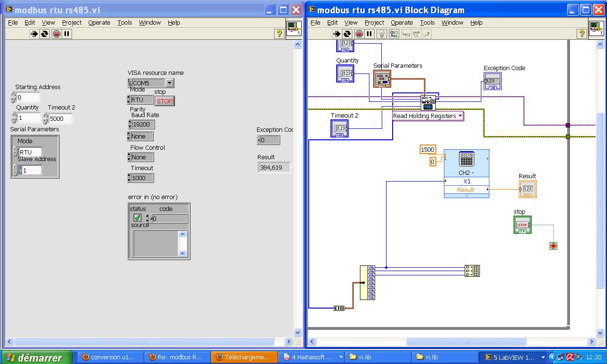Select the Index Array node
This screenshot has height=364, width=607.
368,282
